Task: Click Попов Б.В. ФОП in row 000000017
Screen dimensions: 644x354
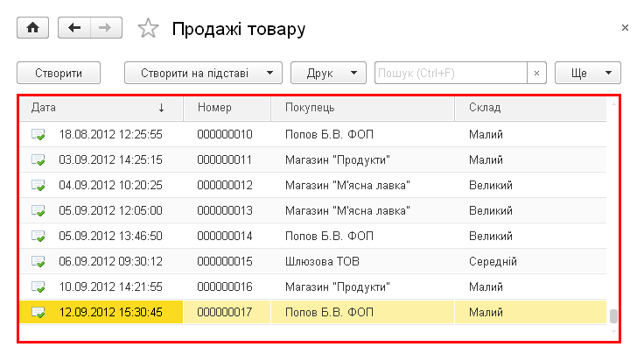Action: point(329,313)
